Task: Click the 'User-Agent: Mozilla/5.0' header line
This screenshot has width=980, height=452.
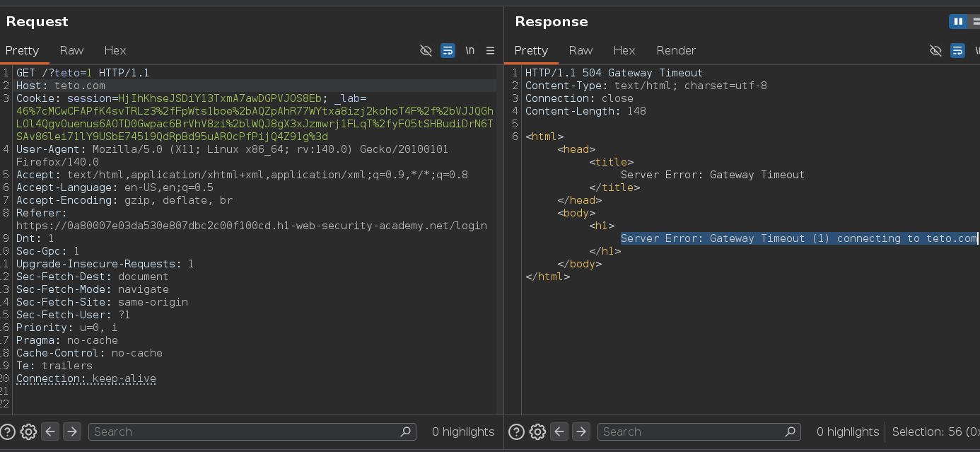Action: click(x=232, y=149)
